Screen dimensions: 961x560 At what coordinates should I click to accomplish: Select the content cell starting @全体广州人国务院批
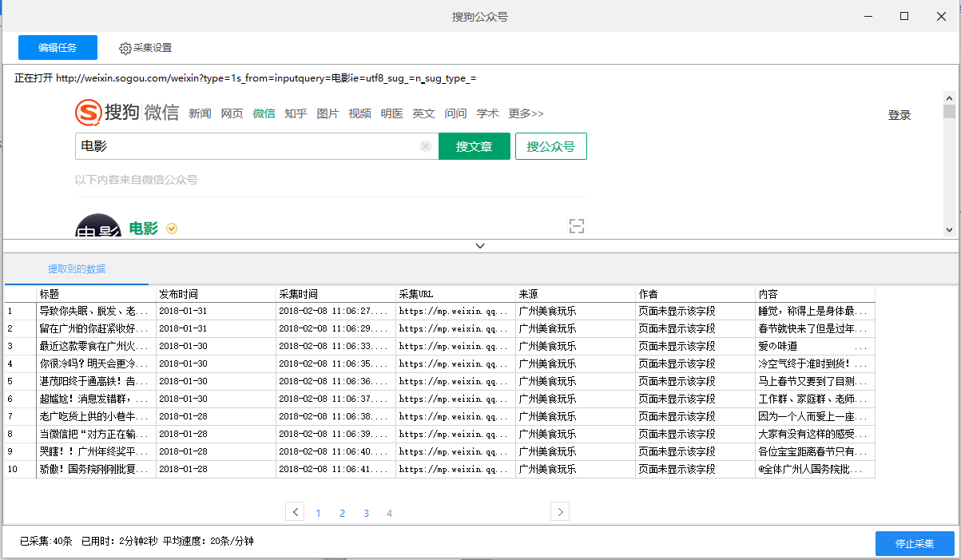(x=815, y=469)
